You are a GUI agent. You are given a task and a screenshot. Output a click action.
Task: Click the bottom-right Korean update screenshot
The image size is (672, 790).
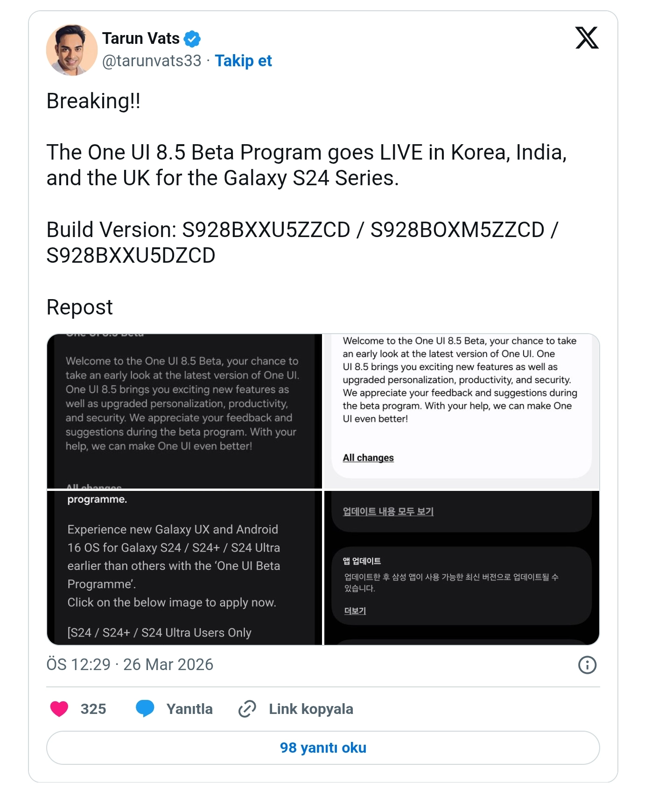pos(461,567)
